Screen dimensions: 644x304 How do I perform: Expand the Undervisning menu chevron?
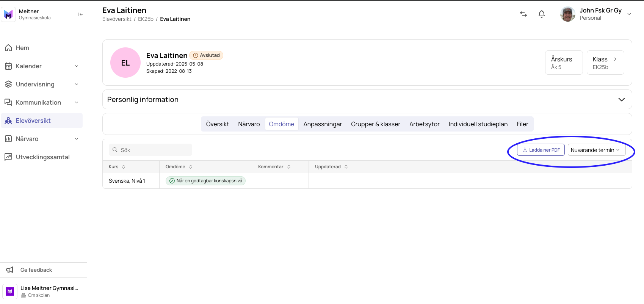[x=77, y=84]
